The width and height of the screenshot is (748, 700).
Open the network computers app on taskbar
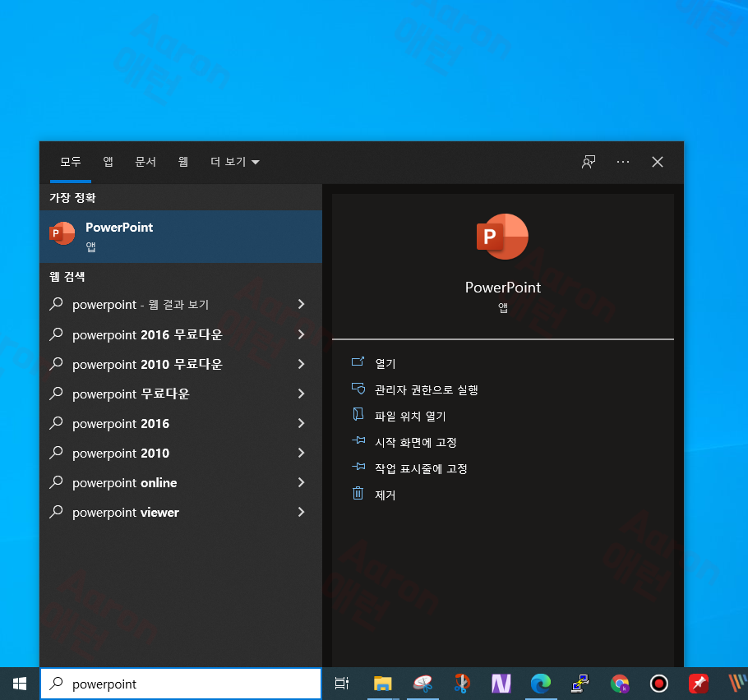tap(580, 684)
